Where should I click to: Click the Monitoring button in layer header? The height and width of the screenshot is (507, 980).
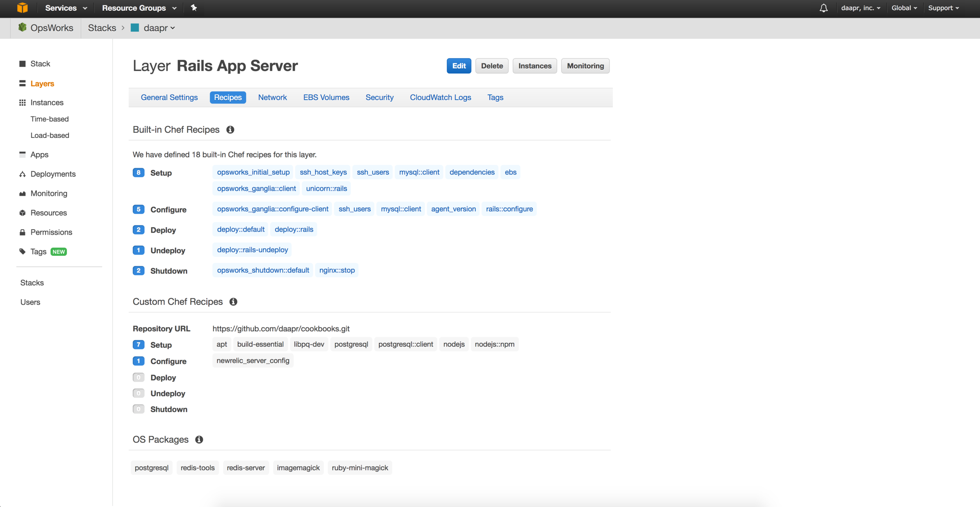point(585,66)
